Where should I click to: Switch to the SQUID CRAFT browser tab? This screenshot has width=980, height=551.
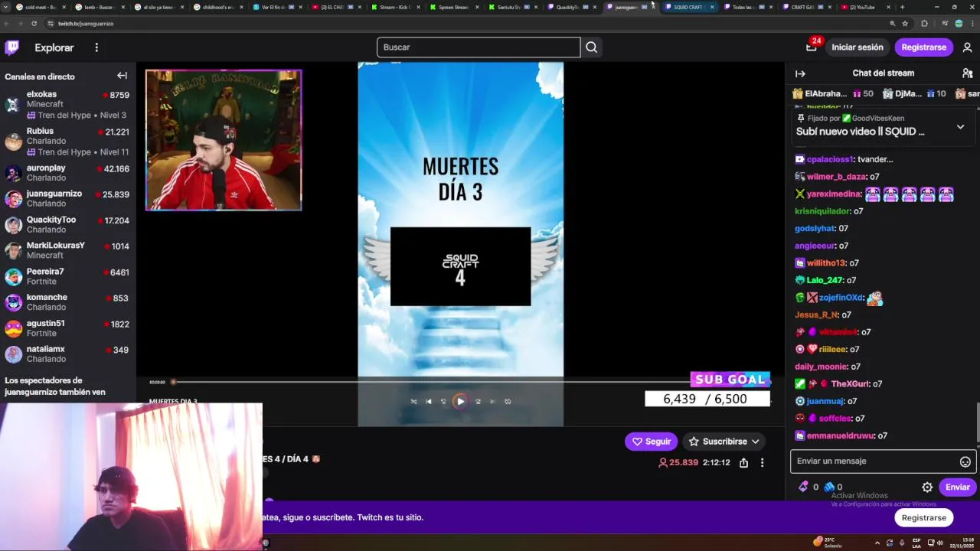[689, 7]
